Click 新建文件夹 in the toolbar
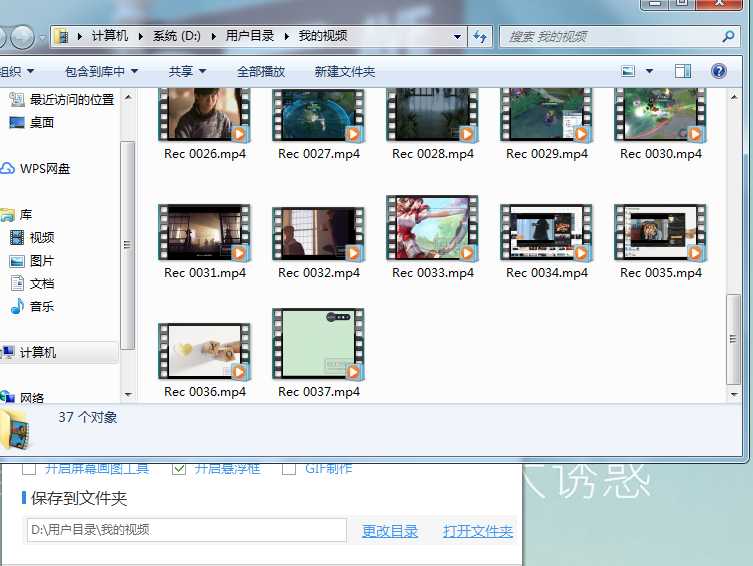This screenshot has height=566, width=753. point(345,72)
